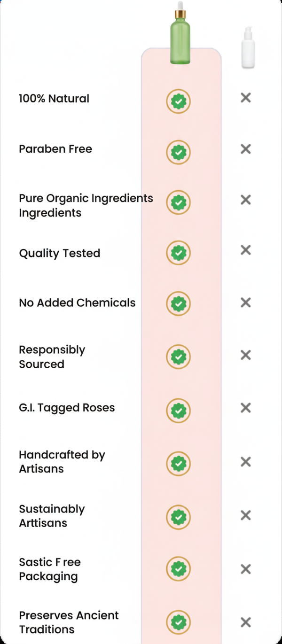Screen dimensions: 282x644
Task: Click the 'G.I. Tagged Roses' text
Action: pyautogui.click(x=67, y=408)
